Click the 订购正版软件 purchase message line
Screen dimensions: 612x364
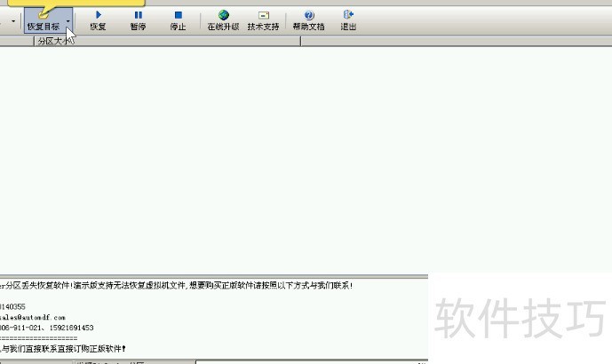tap(64, 349)
